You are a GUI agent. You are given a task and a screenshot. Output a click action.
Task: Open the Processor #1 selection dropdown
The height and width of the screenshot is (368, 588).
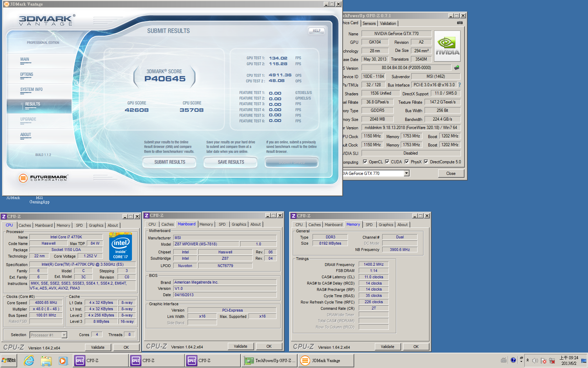[64, 335]
